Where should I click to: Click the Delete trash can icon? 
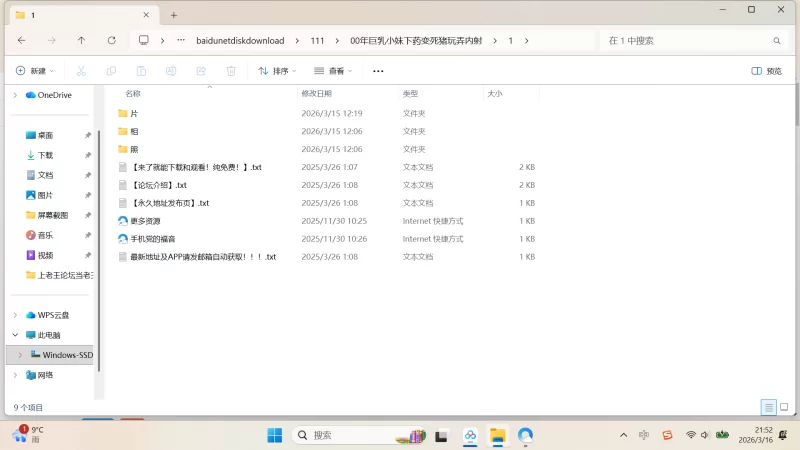pyautogui.click(x=231, y=71)
